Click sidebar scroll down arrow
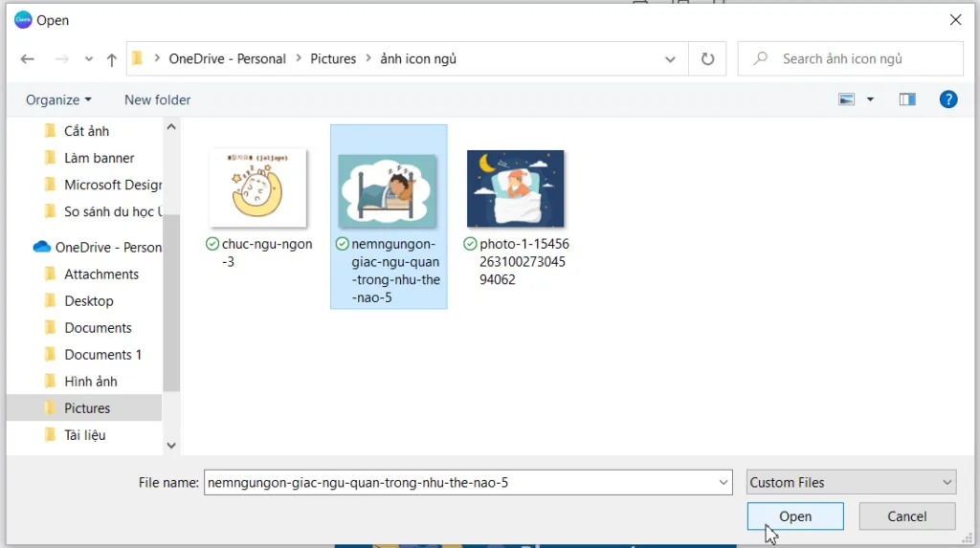The width and height of the screenshot is (980, 548). coord(171,446)
